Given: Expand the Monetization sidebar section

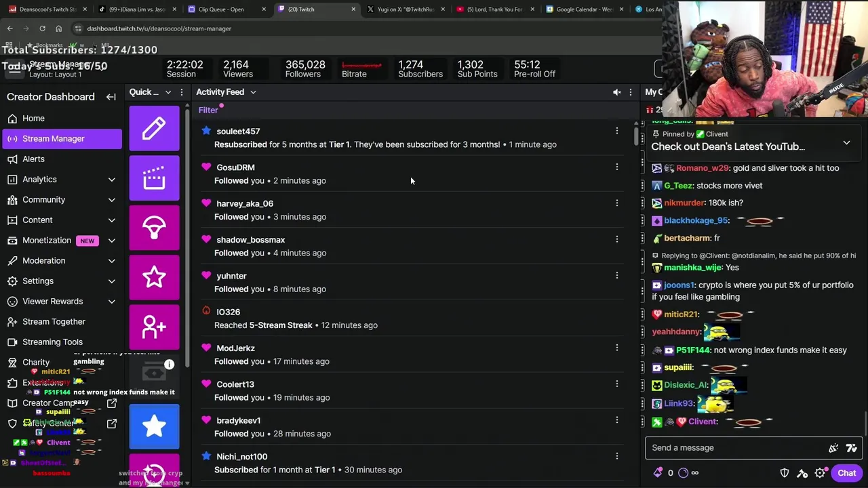Looking at the screenshot, I should coord(112,241).
